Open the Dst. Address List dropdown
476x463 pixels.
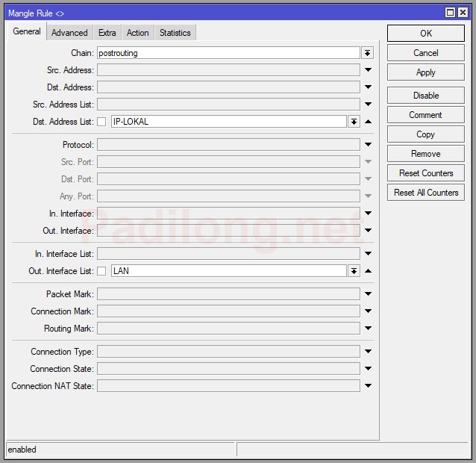354,122
